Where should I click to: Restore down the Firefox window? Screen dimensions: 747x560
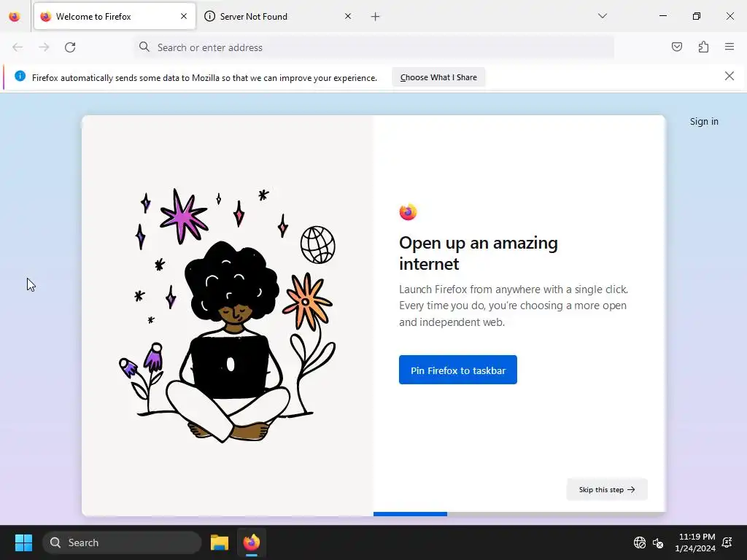(697, 16)
